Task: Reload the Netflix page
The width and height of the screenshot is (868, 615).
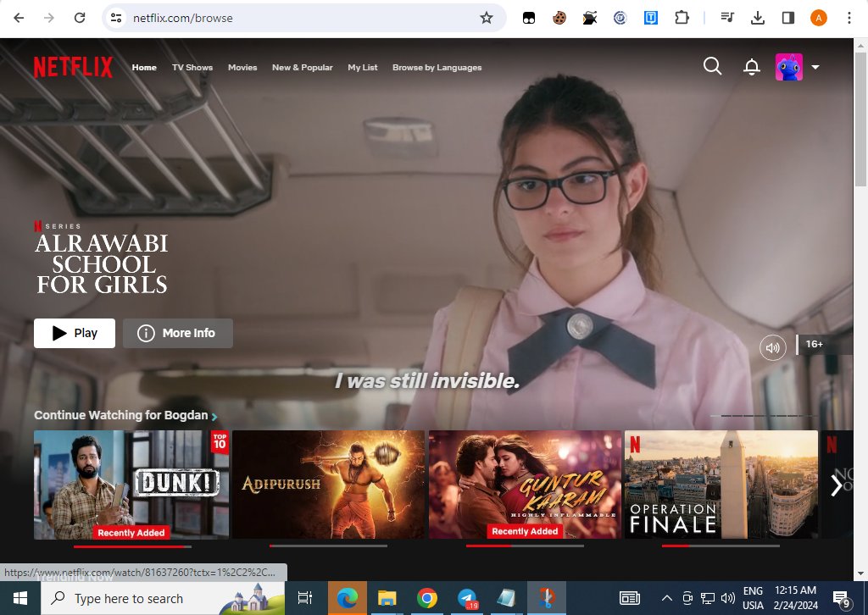Action: pos(80,18)
